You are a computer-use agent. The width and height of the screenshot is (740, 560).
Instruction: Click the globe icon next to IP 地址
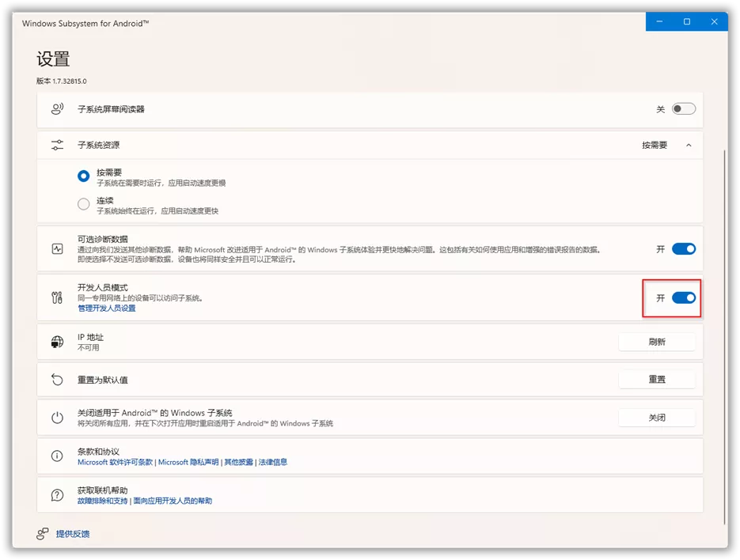point(57,342)
